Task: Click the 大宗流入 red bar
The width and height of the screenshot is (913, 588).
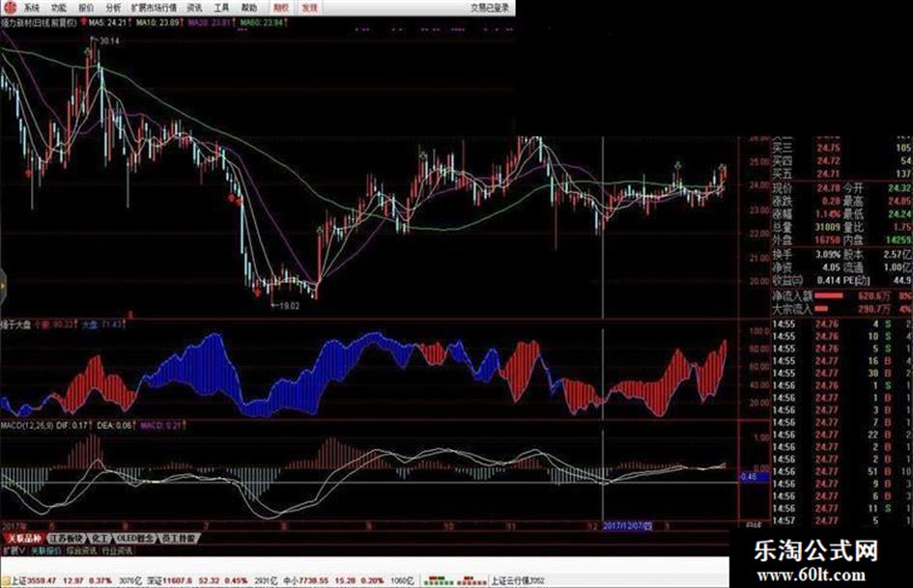Action: point(821,309)
